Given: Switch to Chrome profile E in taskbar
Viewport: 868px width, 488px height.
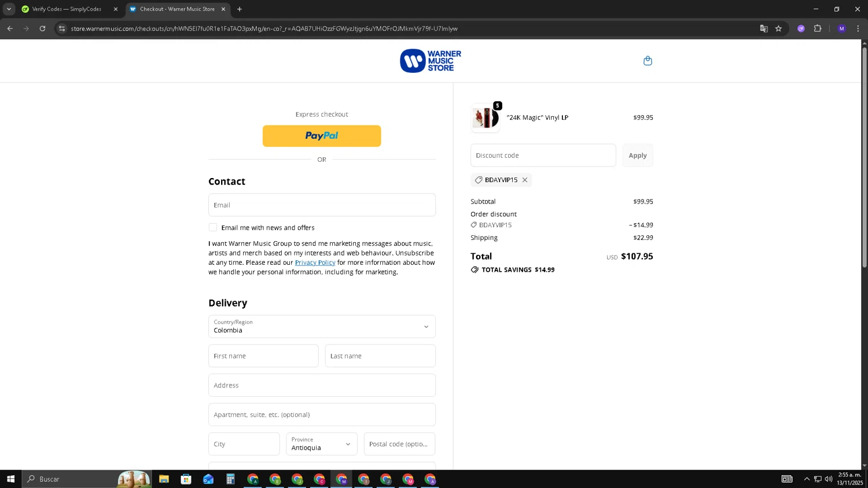Looking at the screenshot, I should (x=275, y=479).
